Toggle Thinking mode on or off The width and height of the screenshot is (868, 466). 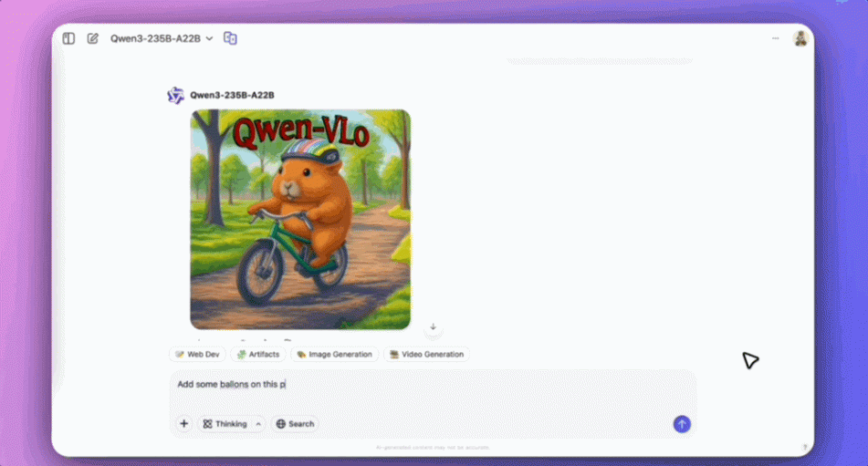pos(225,424)
